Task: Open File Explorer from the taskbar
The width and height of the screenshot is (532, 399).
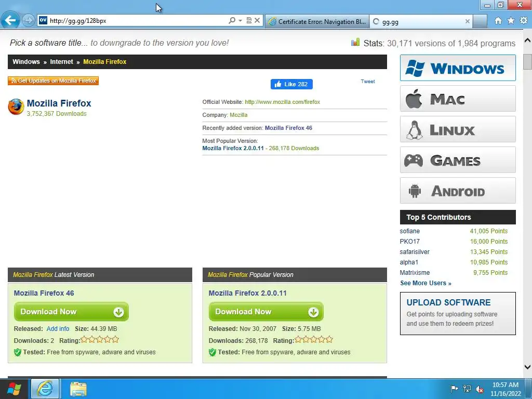Action: [78, 389]
